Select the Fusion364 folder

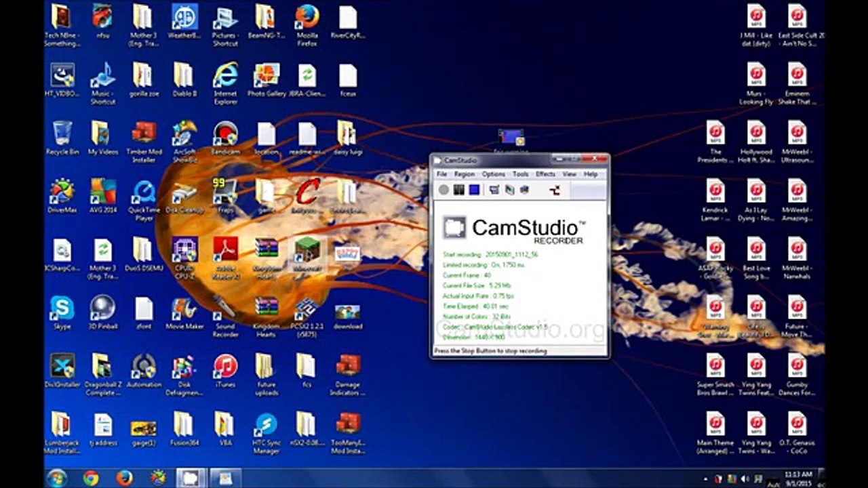tap(184, 430)
